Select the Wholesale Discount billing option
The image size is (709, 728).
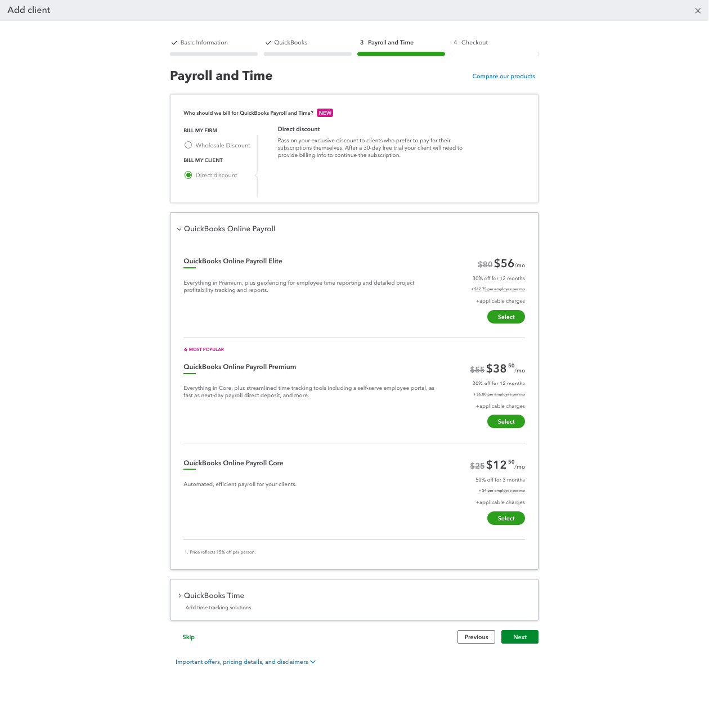(x=188, y=145)
